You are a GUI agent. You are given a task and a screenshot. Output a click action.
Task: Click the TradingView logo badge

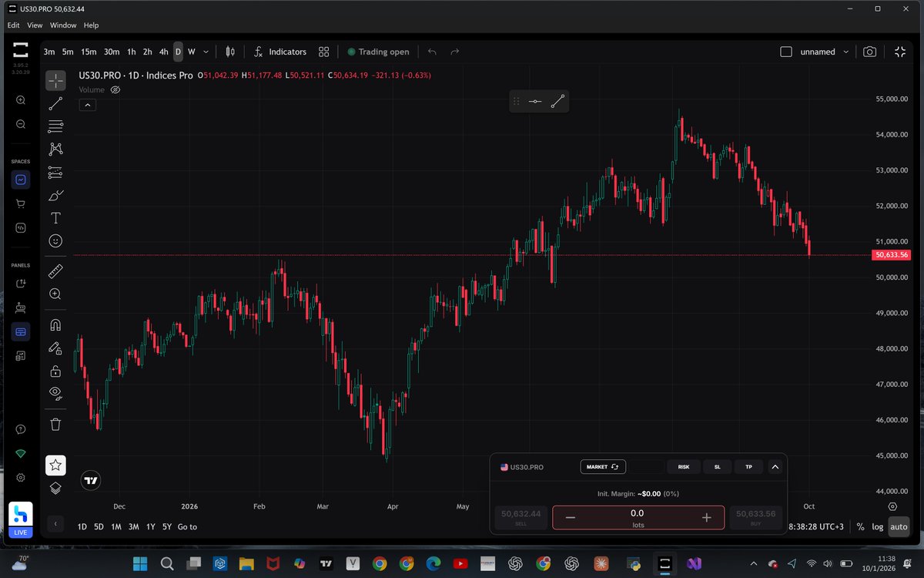tap(91, 480)
